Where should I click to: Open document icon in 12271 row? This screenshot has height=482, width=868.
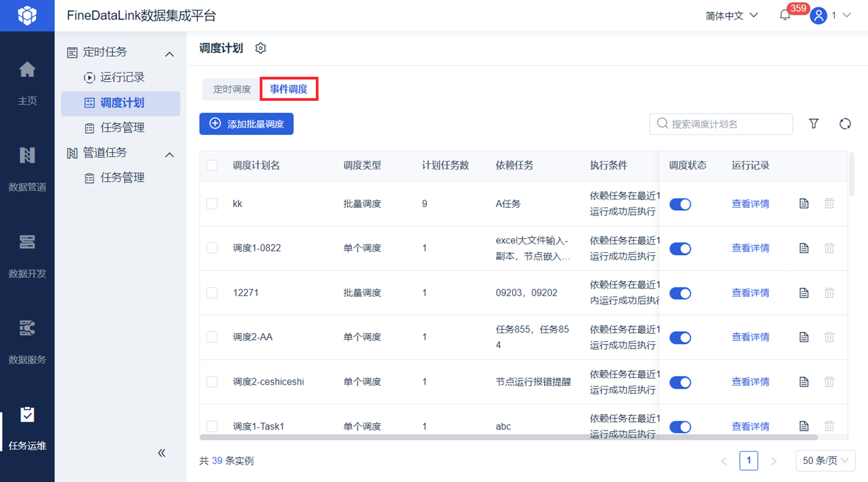point(804,293)
